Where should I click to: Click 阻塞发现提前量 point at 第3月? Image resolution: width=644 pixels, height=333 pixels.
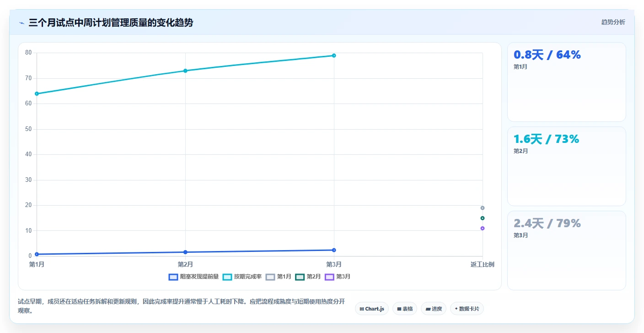click(334, 250)
